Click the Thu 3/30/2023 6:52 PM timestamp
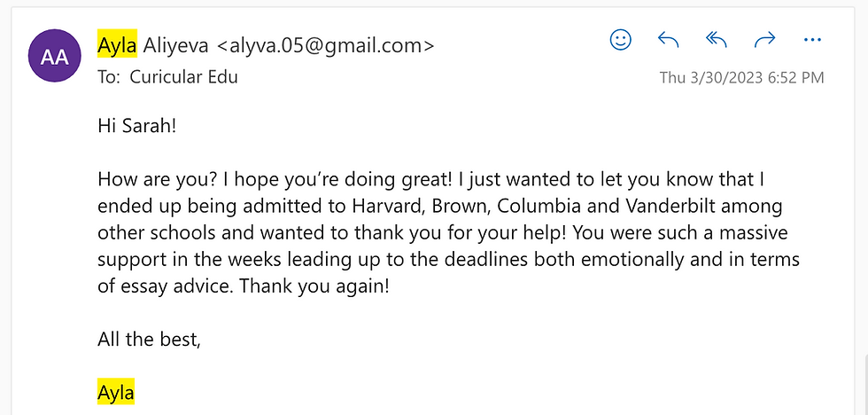868x415 pixels. pyautogui.click(x=741, y=77)
